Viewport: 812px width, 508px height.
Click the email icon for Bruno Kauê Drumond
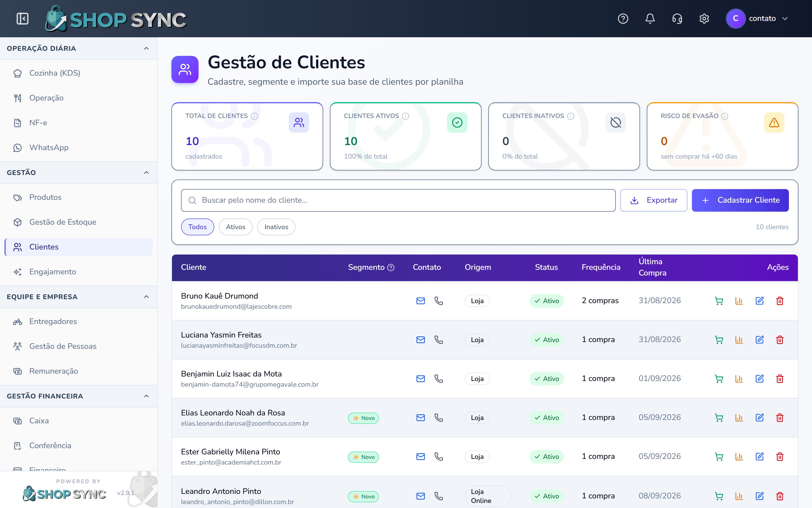[420, 301]
